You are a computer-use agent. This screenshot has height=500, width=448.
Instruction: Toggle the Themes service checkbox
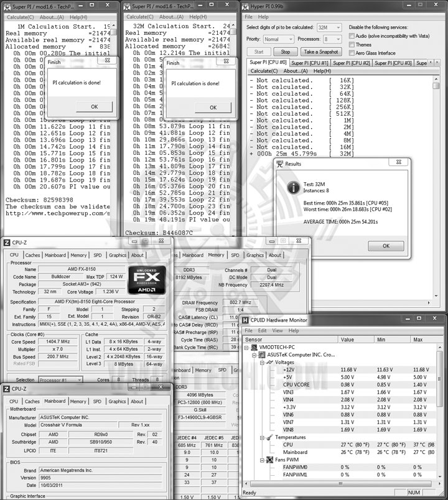(x=352, y=44)
